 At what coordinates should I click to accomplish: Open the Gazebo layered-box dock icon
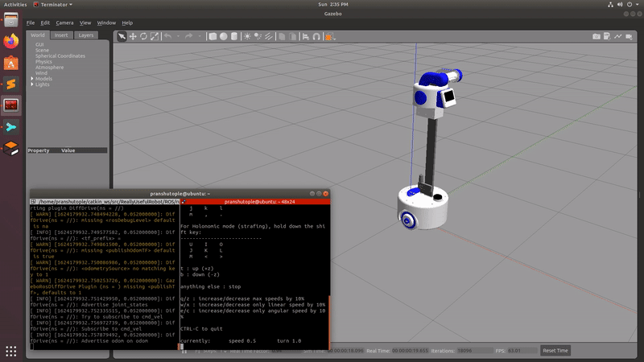(x=11, y=148)
